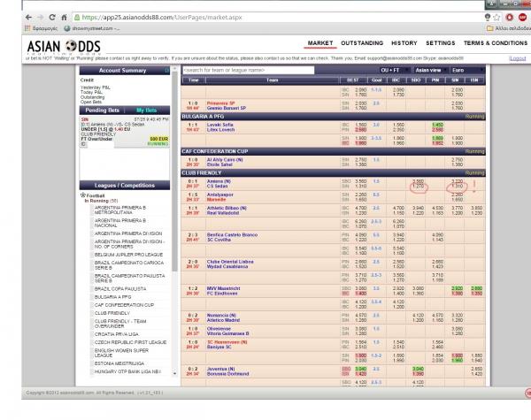Select CROATIA PRVA LIGA league
Viewport: 531px width, 420px height.
pos(117,334)
